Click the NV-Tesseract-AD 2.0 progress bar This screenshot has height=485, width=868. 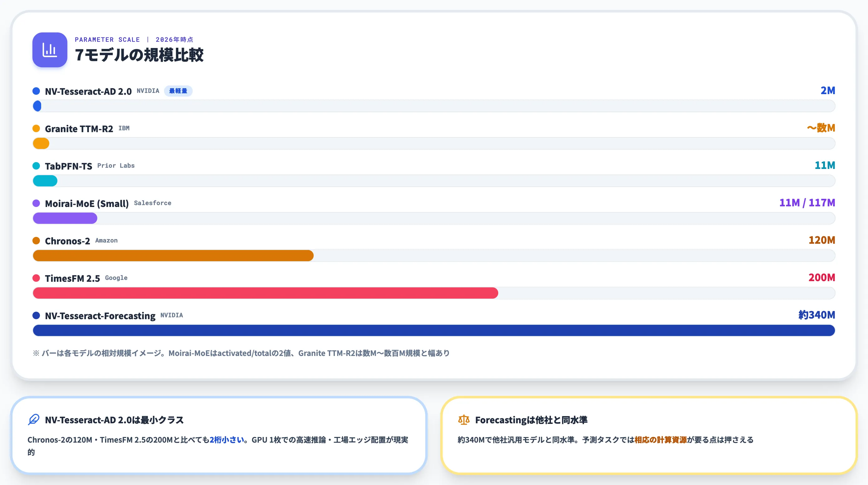coord(434,106)
